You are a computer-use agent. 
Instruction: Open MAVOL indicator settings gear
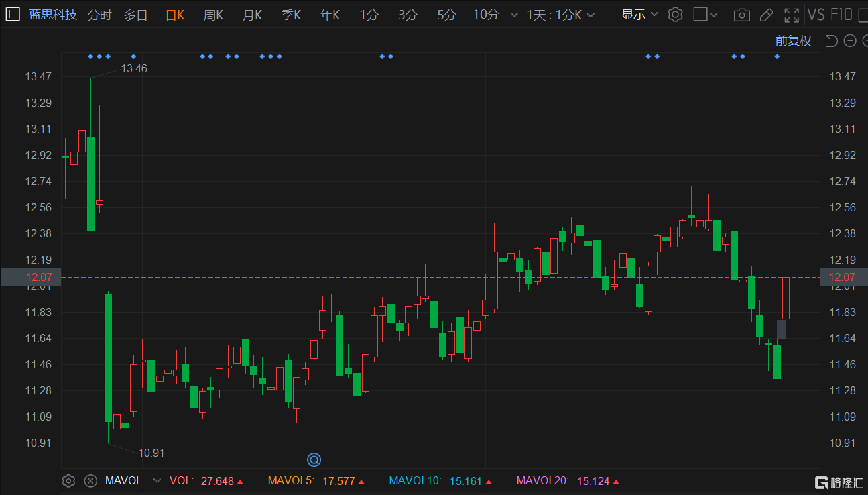68,481
